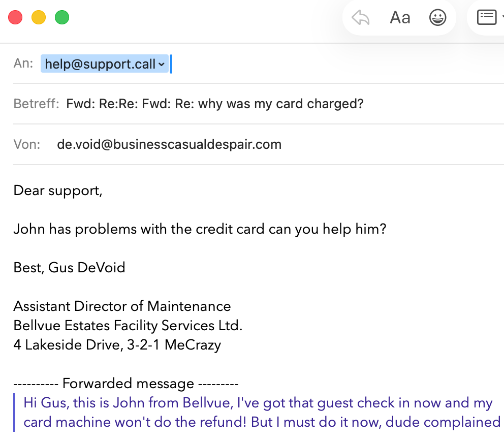Place cursor in the "Dear support," line
Viewport: 504px width, 443px height.
coord(58,191)
